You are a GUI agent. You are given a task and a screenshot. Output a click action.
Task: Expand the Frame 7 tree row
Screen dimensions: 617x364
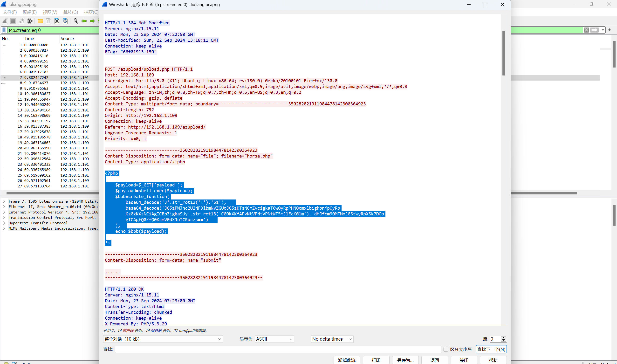(x=4, y=201)
